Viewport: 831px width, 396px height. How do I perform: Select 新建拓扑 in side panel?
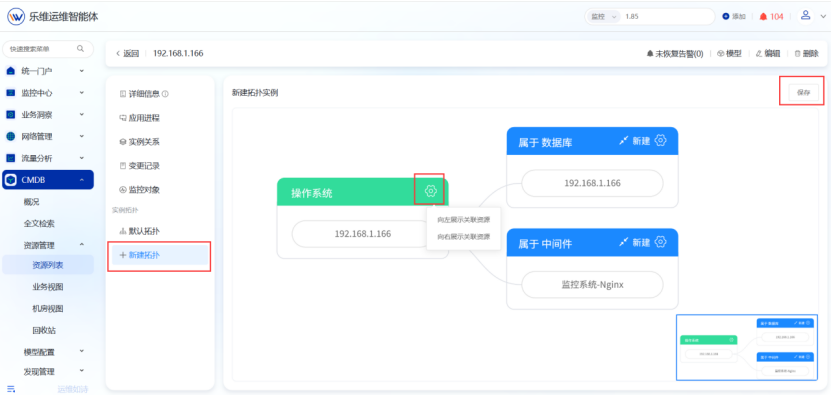pyautogui.click(x=160, y=255)
